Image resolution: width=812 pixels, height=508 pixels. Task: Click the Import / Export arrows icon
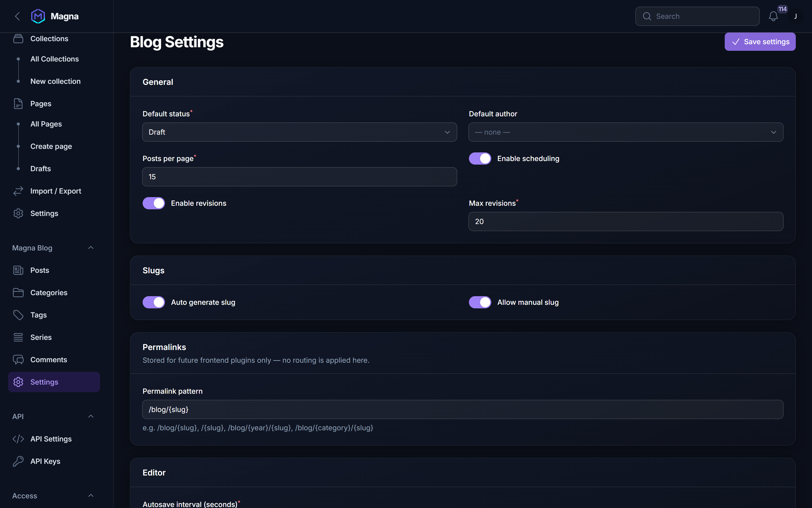(18, 191)
